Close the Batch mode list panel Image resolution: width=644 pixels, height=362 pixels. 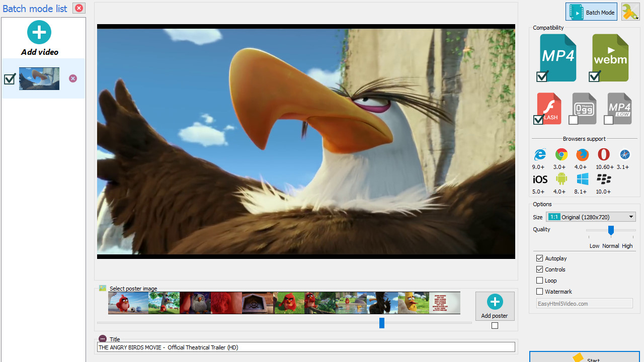tap(79, 8)
